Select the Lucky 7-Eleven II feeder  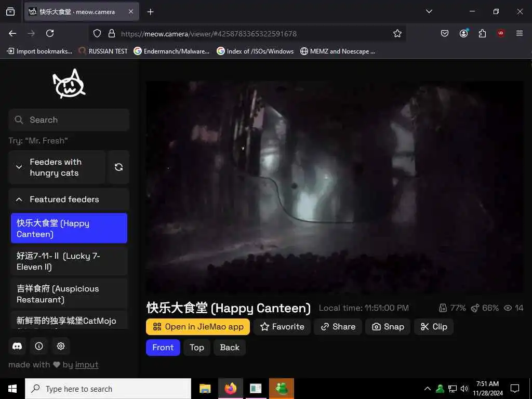tap(69, 261)
